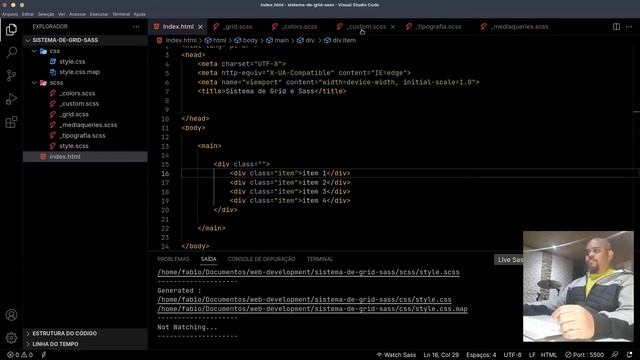
Task: Expand the Estrutura do Código section
Action: coord(85,333)
